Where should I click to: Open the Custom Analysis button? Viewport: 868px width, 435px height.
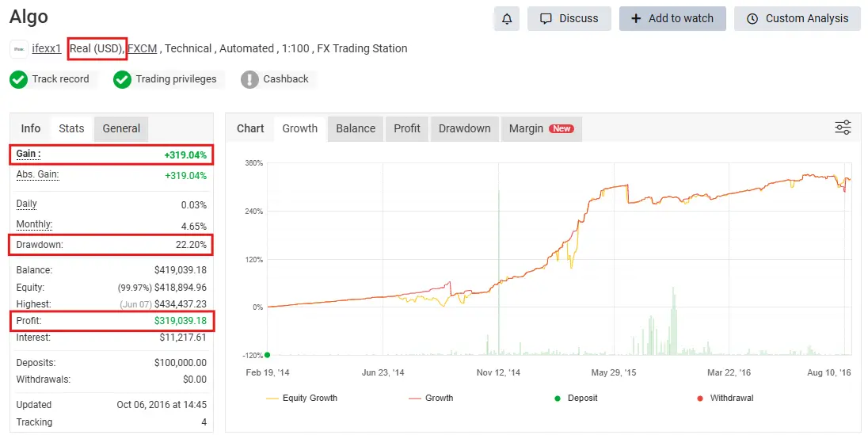click(x=797, y=18)
